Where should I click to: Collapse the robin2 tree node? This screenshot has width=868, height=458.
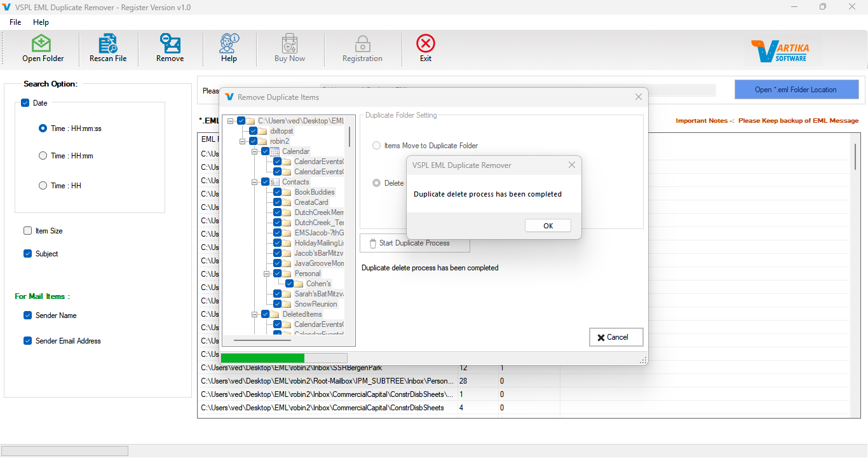(x=243, y=141)
